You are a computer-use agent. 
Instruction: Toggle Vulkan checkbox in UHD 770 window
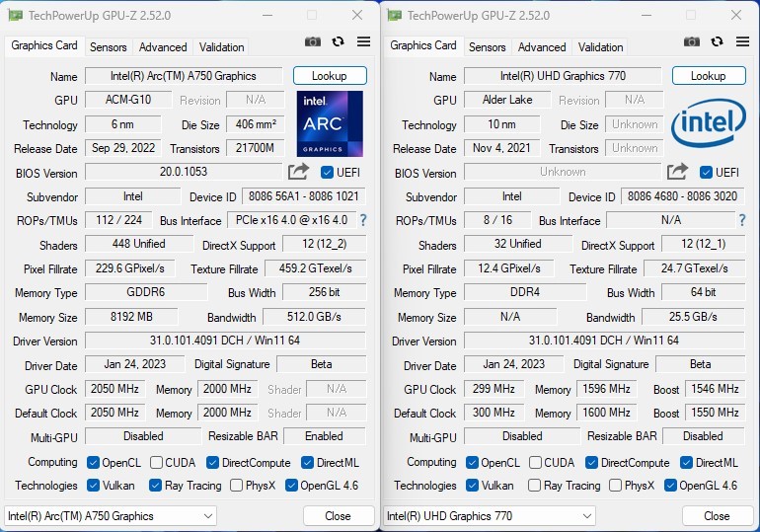pos(472,485)
